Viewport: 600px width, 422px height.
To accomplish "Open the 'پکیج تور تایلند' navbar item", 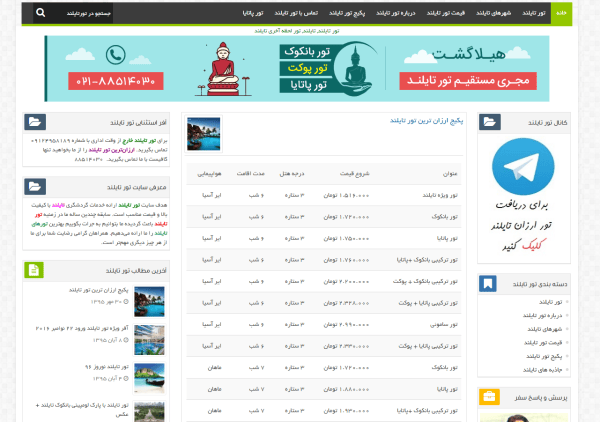I will pyautogui.click(x=347, y=13).
